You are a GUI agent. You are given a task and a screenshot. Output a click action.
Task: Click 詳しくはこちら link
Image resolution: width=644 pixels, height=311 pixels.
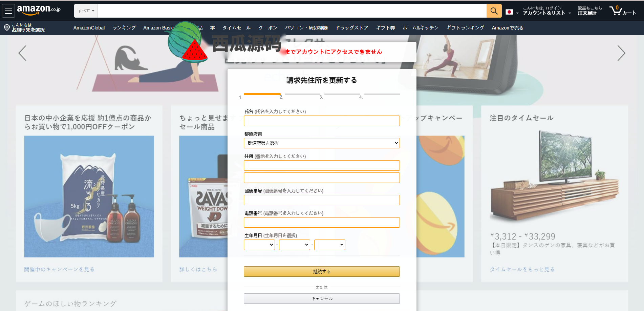(x=198, y=269)
